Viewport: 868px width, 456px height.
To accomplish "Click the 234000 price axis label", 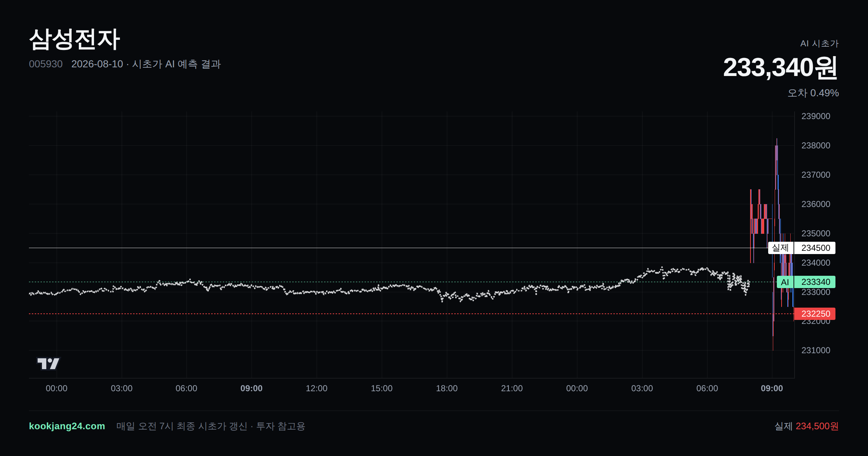I will click(x=816, y=263).
